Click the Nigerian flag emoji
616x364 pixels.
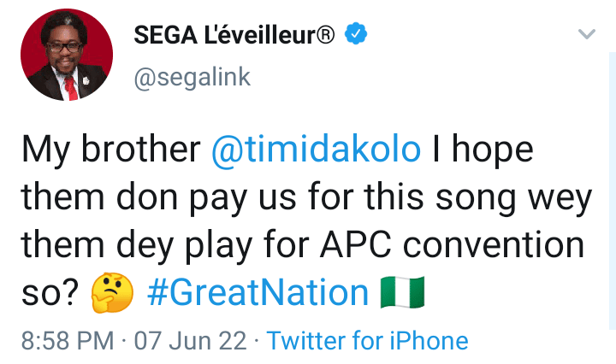click(x=402, y=294)
